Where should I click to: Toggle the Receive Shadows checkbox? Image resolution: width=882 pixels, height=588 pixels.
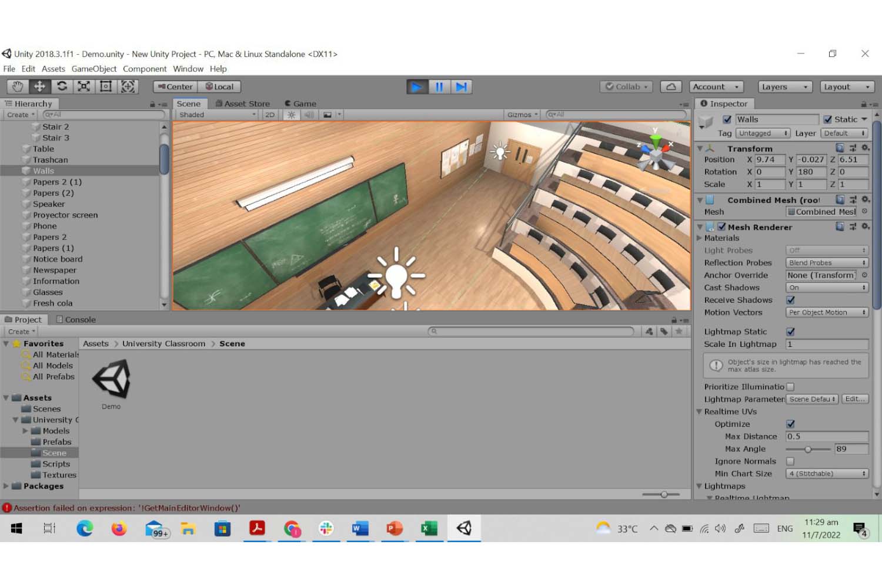click(791, 300)
